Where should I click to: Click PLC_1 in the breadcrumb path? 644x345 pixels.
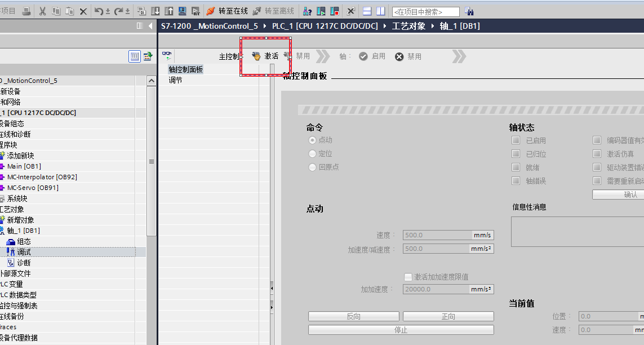[325, 26]
